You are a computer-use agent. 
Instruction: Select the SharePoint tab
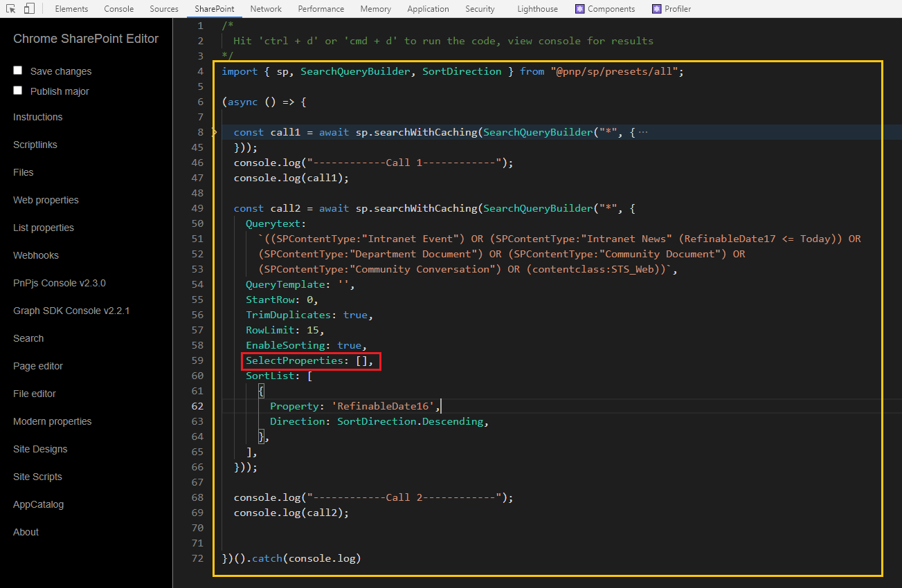pyautogui.click(x=214, y=9)
